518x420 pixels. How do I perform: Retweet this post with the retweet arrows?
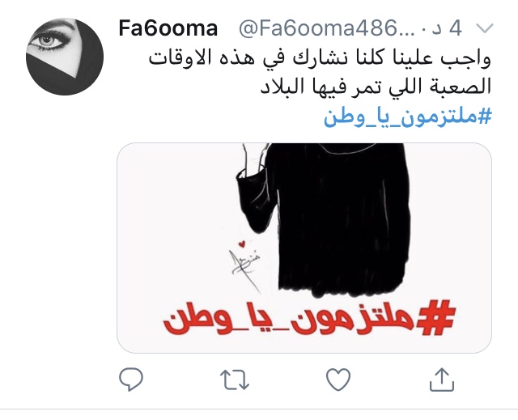click(234, 380)
